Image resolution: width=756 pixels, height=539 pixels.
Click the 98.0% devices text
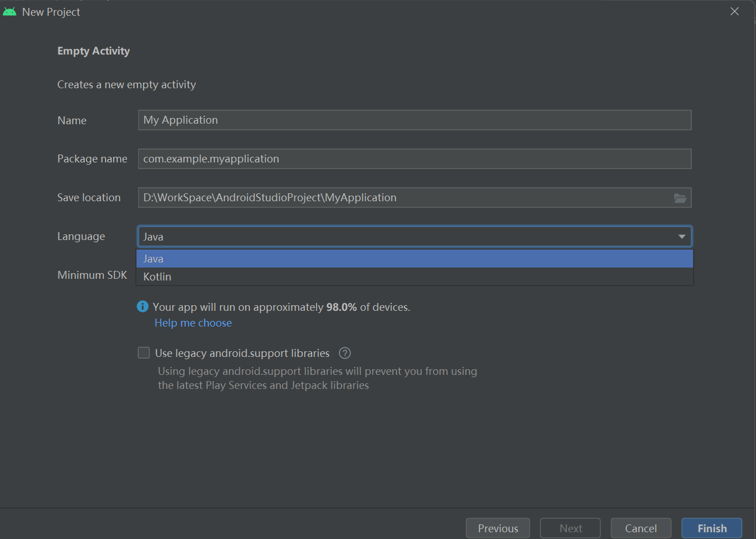click(341, 307)
